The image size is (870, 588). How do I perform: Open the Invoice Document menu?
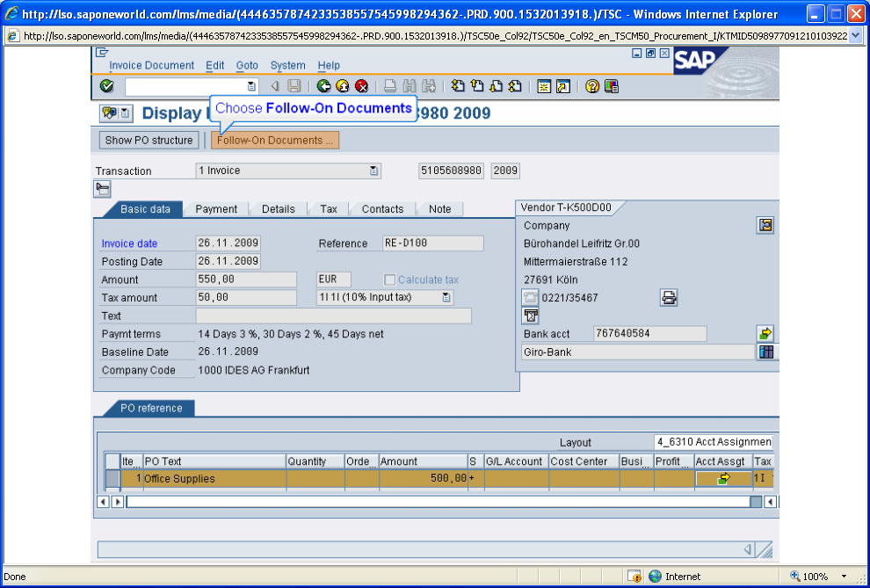pyautogui.click(x=151, y=65)
